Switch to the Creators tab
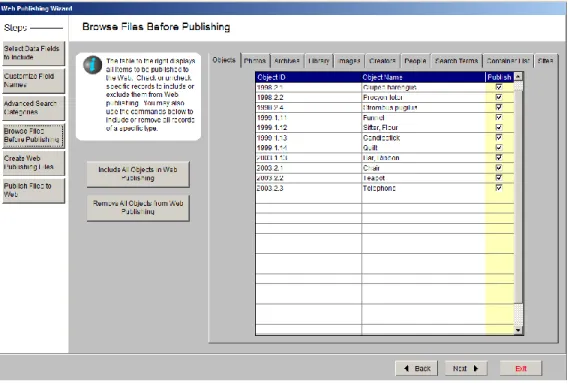This screenshot has height=384, width=570. [x=382, y=61]
